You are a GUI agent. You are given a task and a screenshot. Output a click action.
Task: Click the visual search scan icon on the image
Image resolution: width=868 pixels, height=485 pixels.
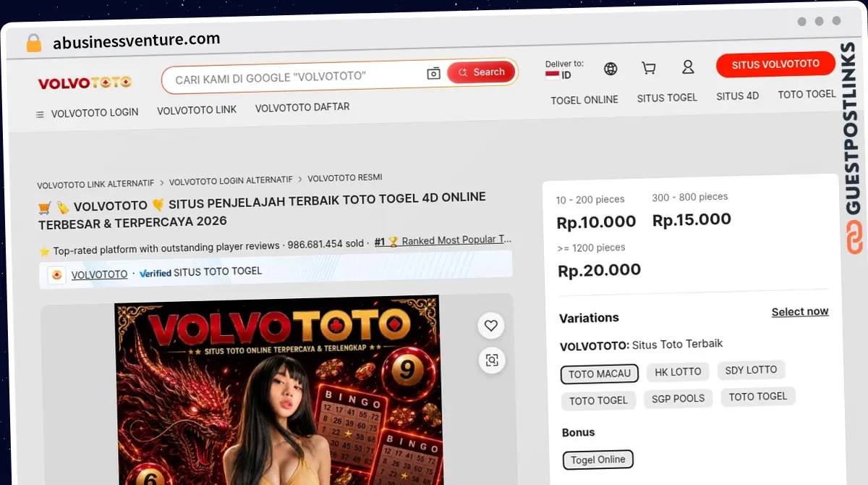492,360
